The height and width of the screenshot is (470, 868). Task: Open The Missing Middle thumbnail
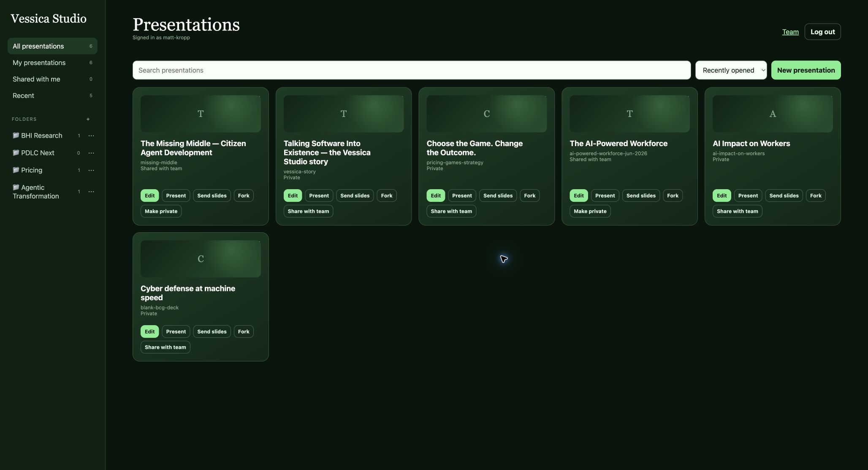click(x=201, y=114)
